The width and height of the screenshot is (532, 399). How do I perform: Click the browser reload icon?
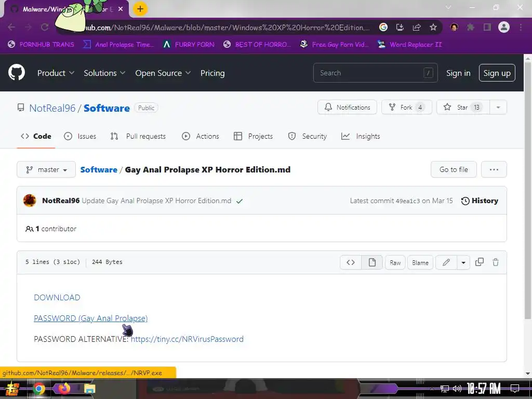[x=45, y=27]
